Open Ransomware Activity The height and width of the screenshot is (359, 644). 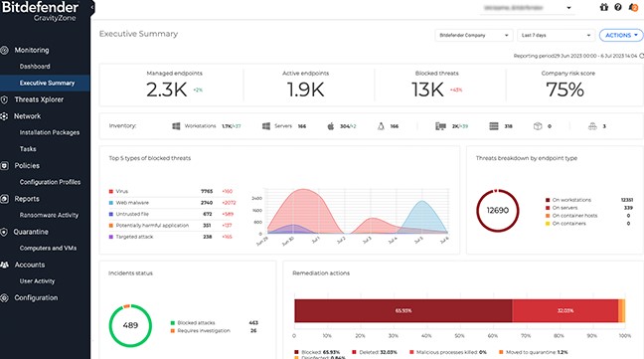point(49,215)
